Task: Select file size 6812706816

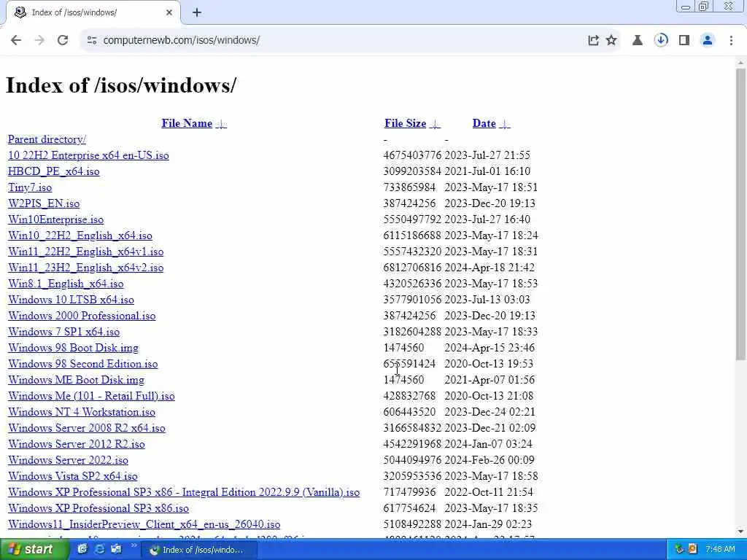Action: click(x=413, y=268)
